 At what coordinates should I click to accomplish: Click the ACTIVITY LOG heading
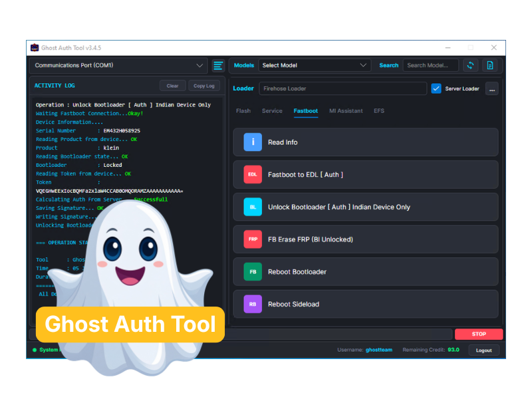point(55,86)
